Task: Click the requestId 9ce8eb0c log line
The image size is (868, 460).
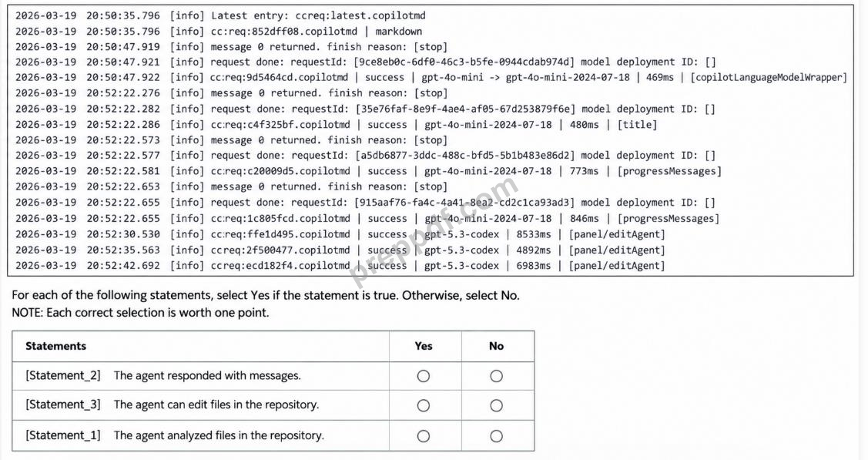Action: [365, 62]
